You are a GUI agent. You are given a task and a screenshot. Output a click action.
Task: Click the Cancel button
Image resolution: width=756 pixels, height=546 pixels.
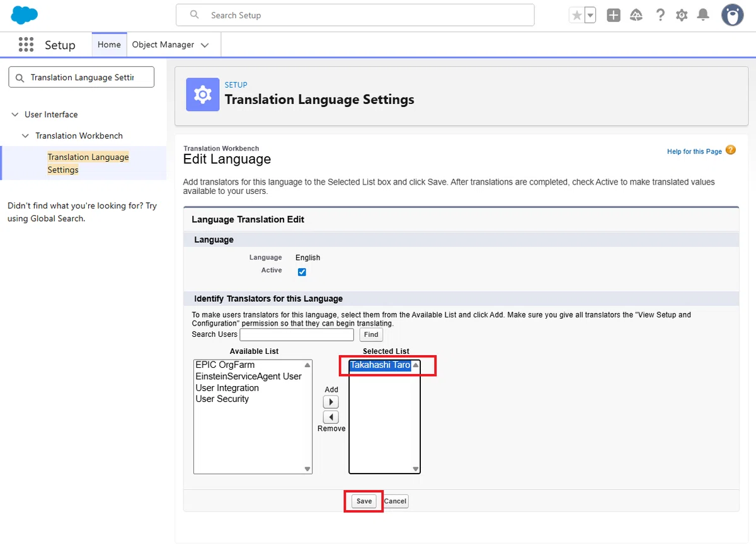click(x=396, y=501)
